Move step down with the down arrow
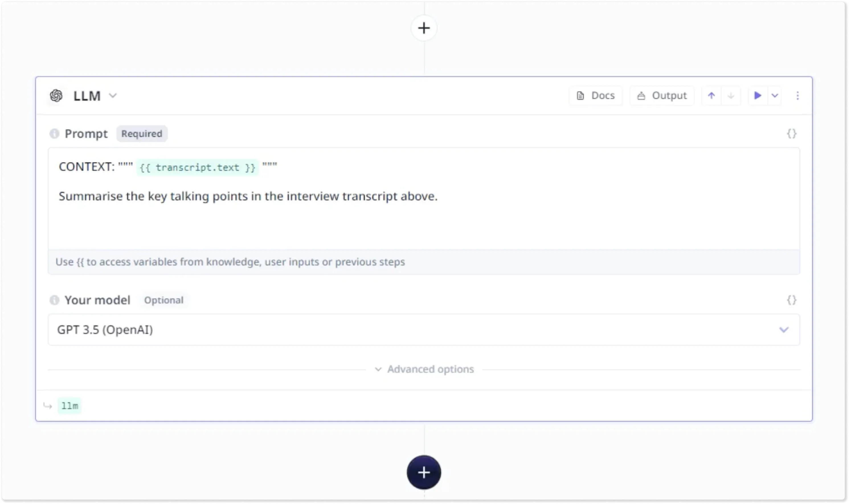This screenshot has height=504, width=849. point(731,96)
